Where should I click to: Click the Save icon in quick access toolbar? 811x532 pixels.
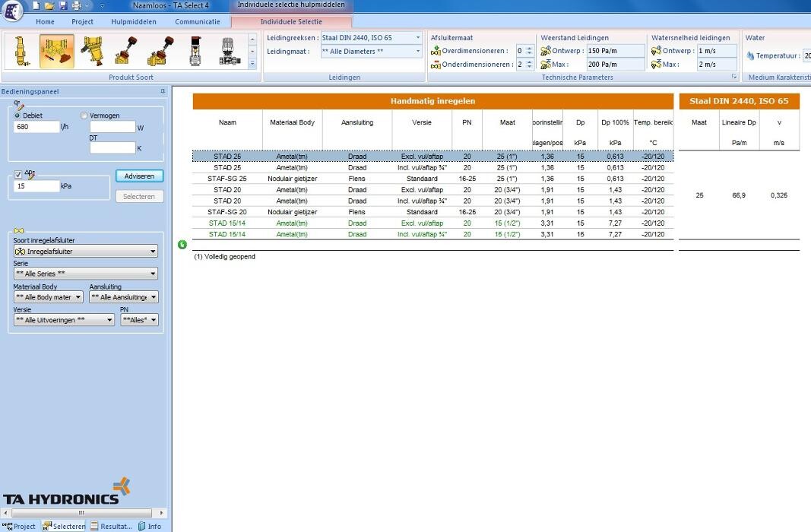tap(63, 5)
